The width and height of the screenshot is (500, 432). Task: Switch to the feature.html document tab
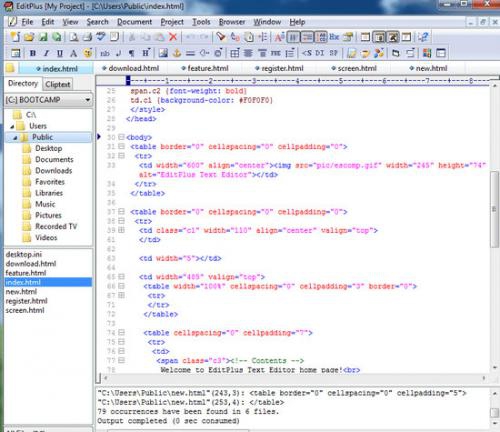click(x=205, y=68)
